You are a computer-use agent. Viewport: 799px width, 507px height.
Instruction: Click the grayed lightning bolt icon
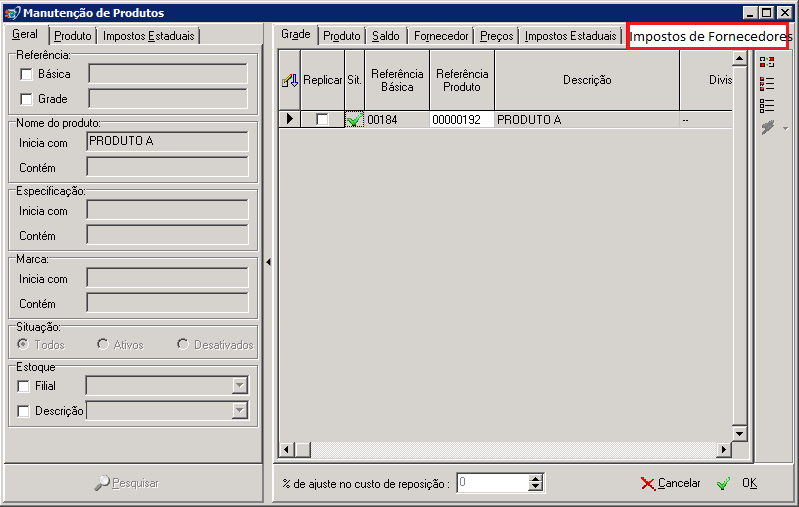point(768,127)
